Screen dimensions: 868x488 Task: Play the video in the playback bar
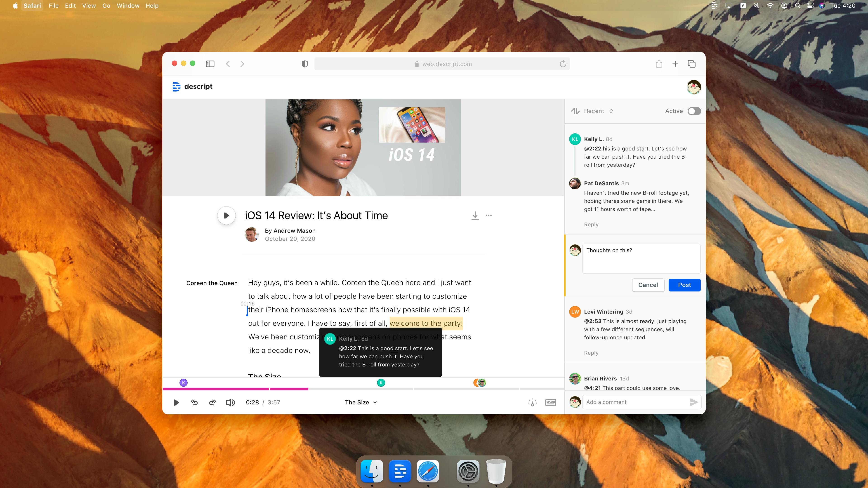coord(176,402)
